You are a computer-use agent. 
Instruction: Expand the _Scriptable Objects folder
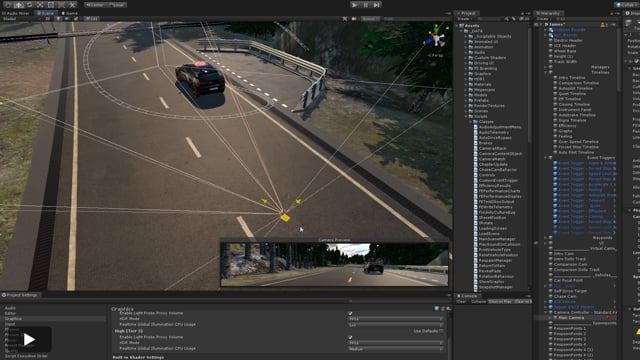[x=466, y=36]
